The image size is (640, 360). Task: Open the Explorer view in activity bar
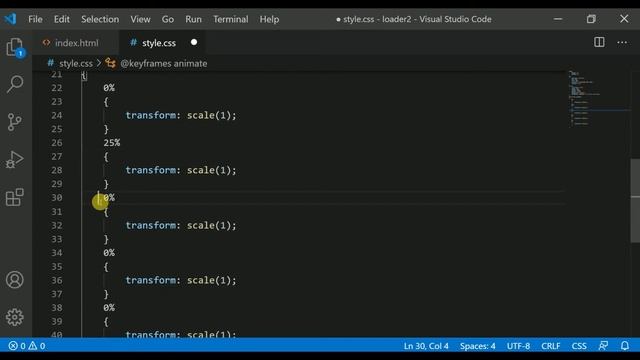coord(15,47)
